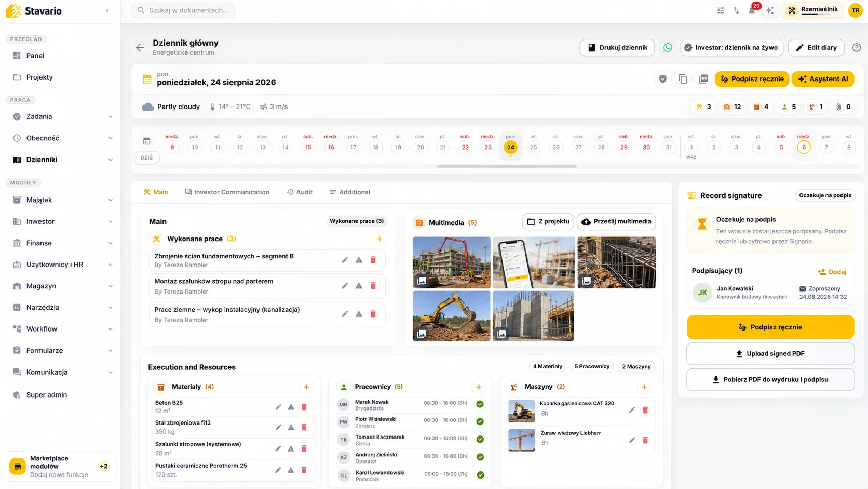Click the shield icon next to the date
This screenshot has height=489, width=868.
click(662, 79)
